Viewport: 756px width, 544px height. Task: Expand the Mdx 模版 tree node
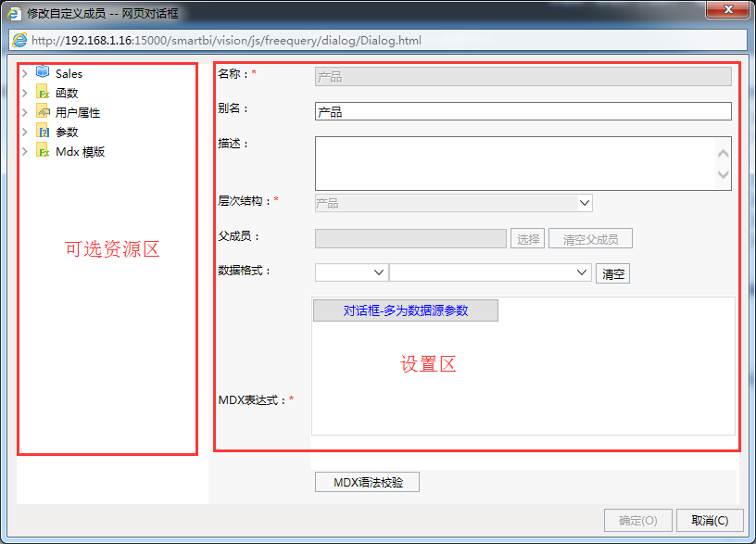pos(25,151)
